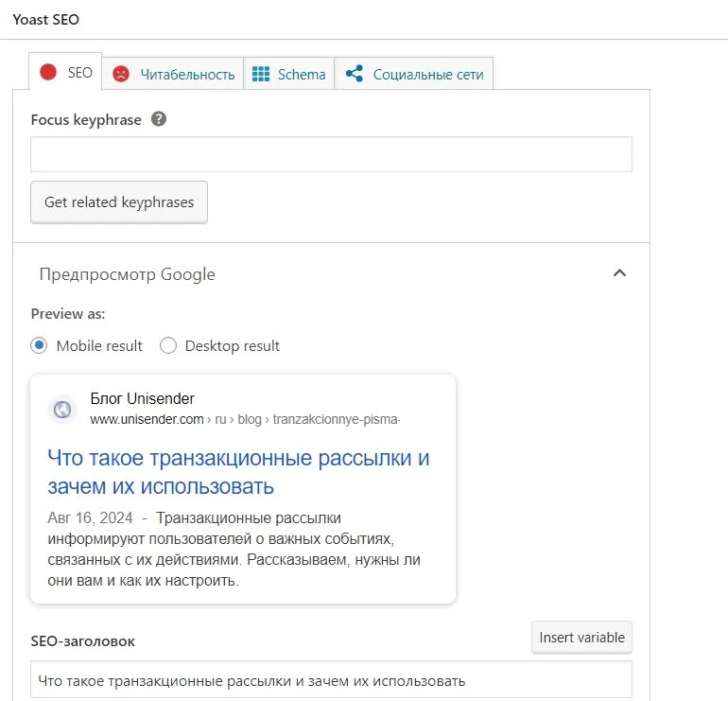Click the globe favicon in Google preview
The image size is (728, 701).
click(62, 410)
